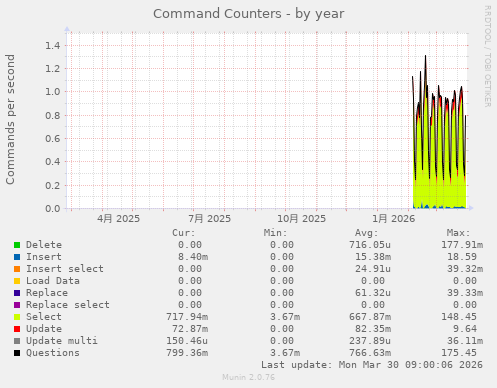Click the 'Min:' column header

pyautogui.click(x=275, y=233)
